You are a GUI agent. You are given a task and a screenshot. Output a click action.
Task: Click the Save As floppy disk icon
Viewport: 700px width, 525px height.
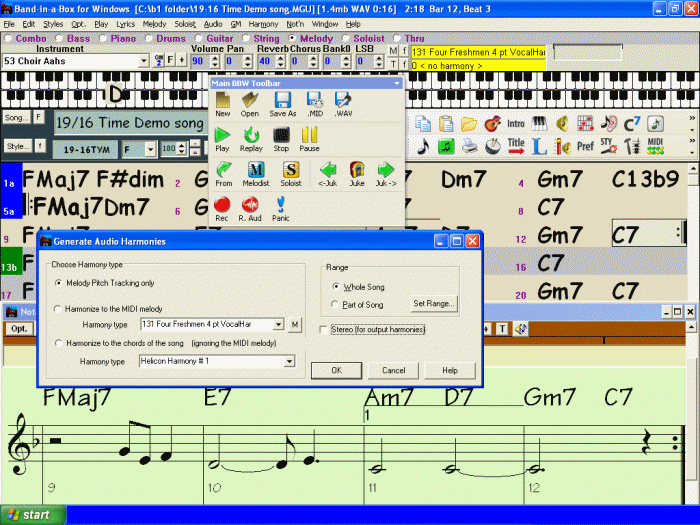click(x=283, y=104)
